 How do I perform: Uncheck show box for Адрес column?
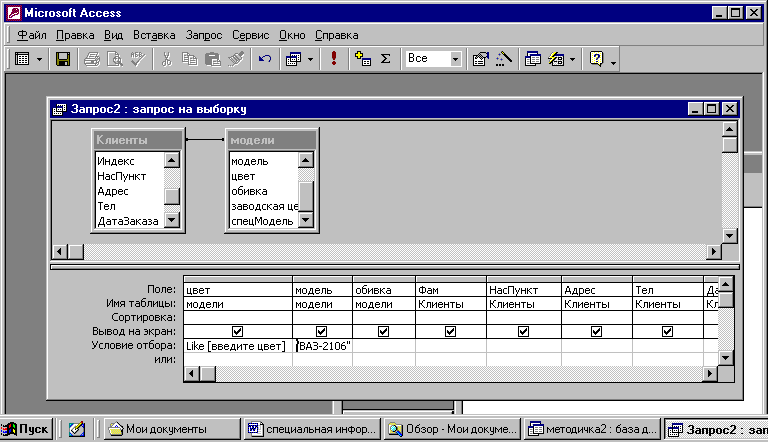pos(597,332)
